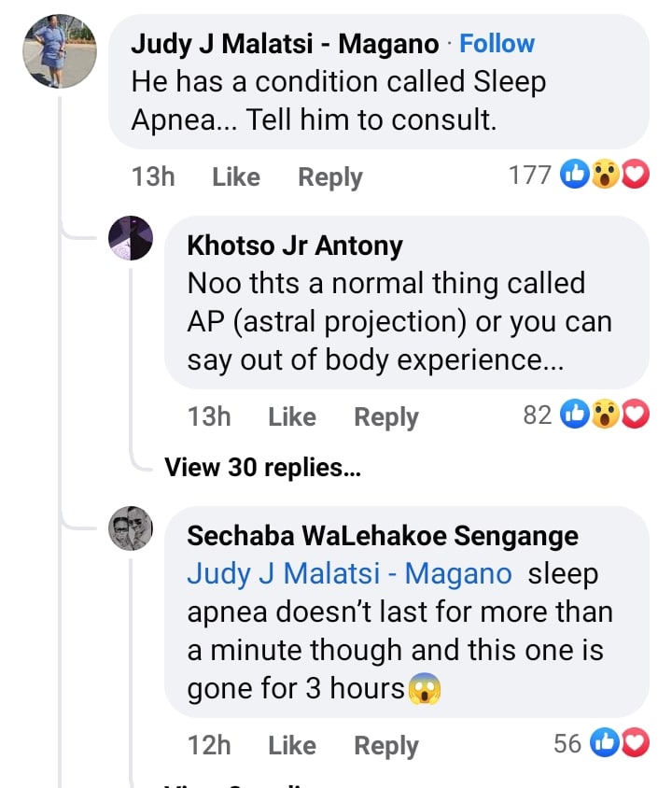Click the thumbs-up reaction icon on Khotso's comment
Screen dimensions: 672x788
pyautogui.click(x=574, y=415)
